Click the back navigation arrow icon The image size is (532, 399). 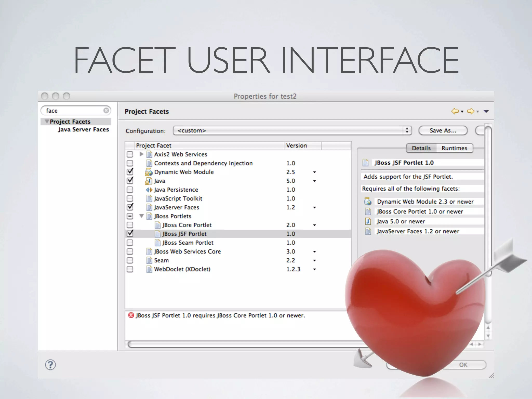coord(455,111)
